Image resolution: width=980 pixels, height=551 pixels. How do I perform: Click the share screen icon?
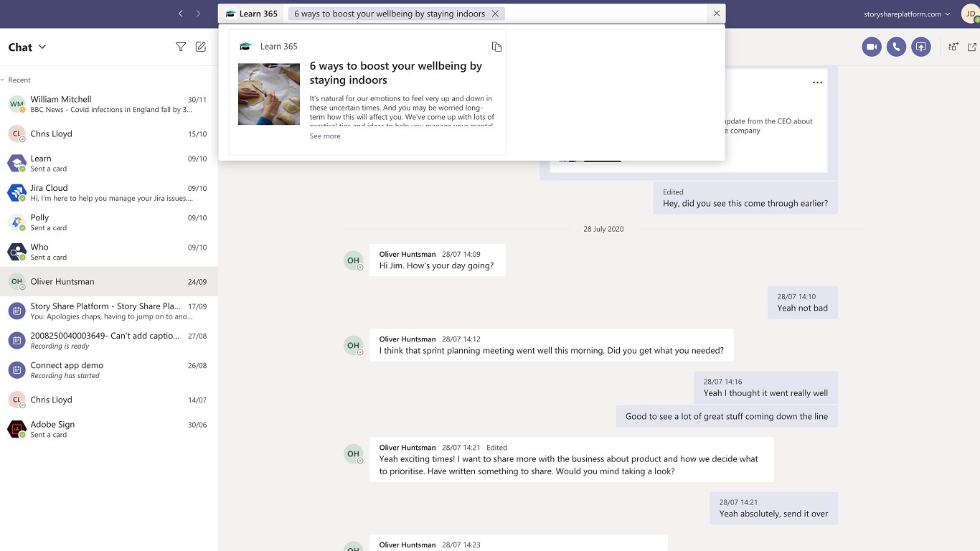(921, 47)
